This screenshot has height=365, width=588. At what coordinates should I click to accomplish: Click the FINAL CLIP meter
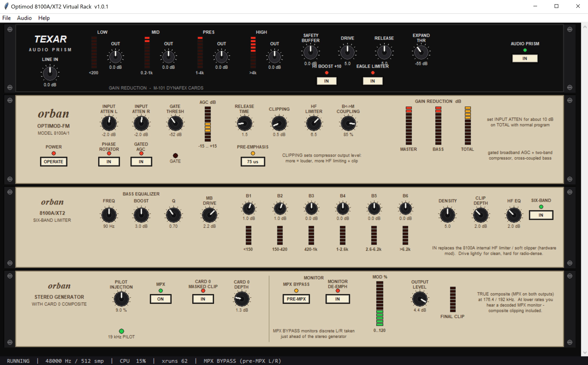click(x=453, y=299)
